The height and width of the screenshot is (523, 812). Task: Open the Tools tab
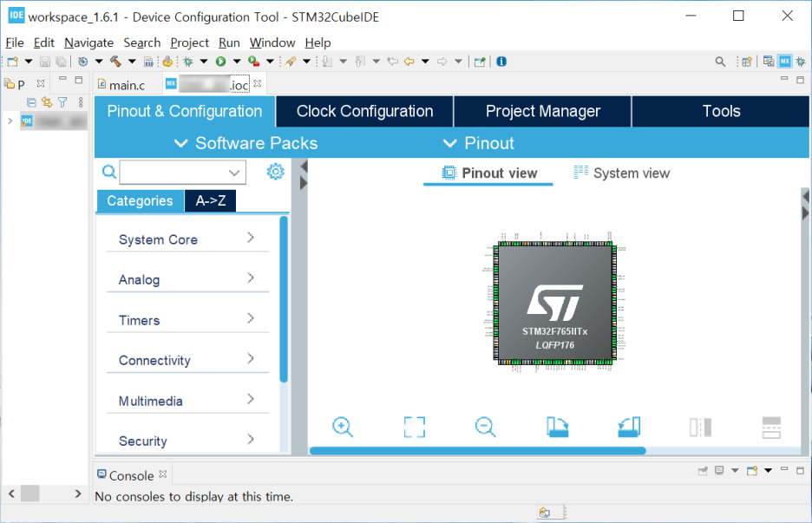point(721,111)
